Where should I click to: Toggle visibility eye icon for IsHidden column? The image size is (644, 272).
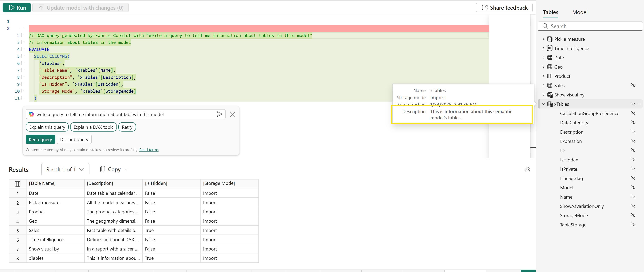633,160
